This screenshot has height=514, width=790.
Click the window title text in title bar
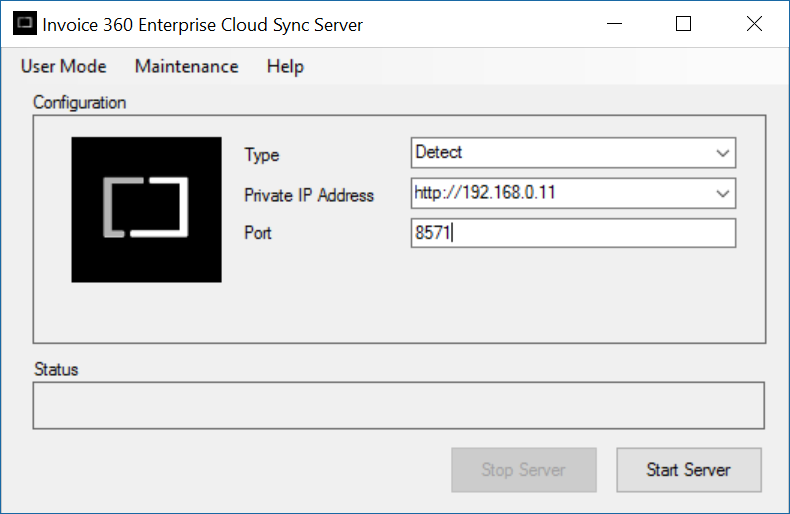[203, 25]
